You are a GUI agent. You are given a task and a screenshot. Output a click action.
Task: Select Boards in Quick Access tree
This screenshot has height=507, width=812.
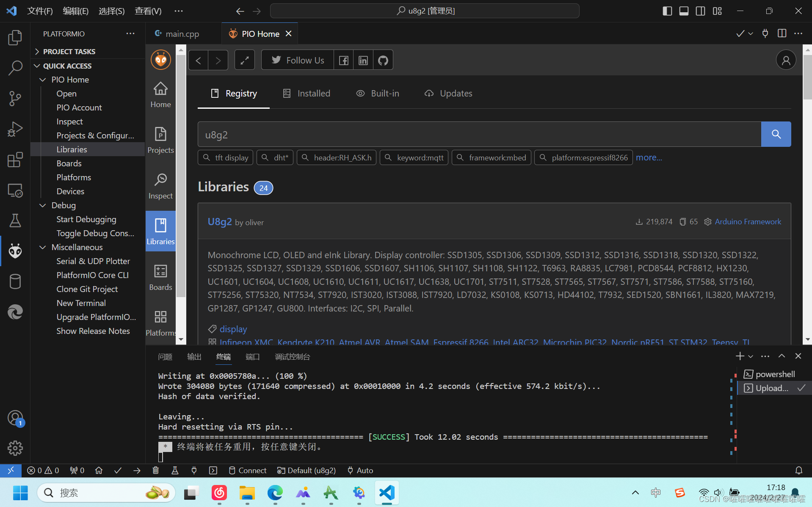click(x=69, y=163)
